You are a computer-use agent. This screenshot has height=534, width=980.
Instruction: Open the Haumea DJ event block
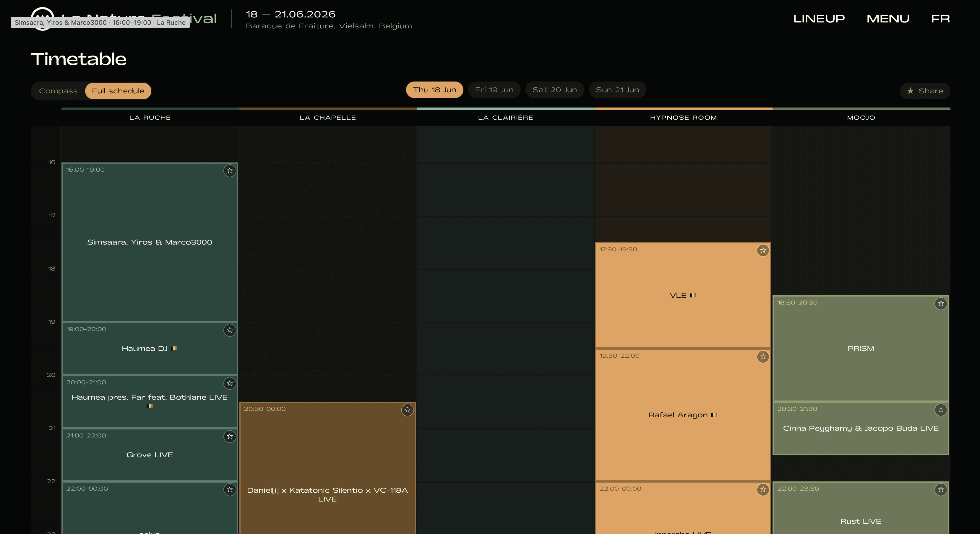click(150, 349)
